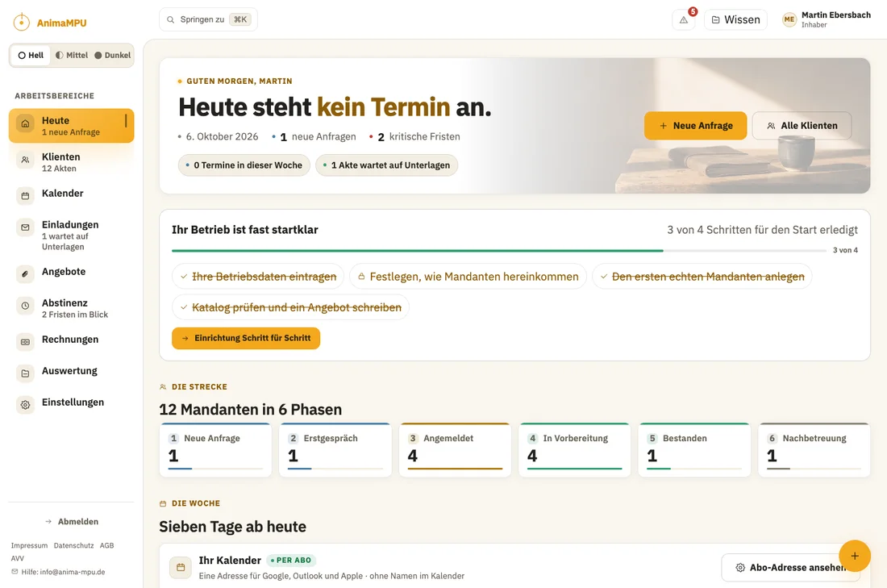Open the AGB link

click(x=107, y=545)
